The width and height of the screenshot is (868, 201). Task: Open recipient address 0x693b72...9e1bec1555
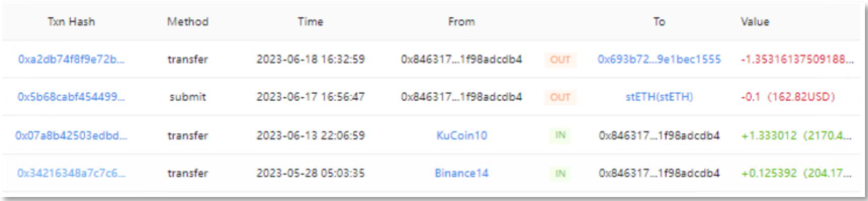pyautogui.click(x=659, y=59)
